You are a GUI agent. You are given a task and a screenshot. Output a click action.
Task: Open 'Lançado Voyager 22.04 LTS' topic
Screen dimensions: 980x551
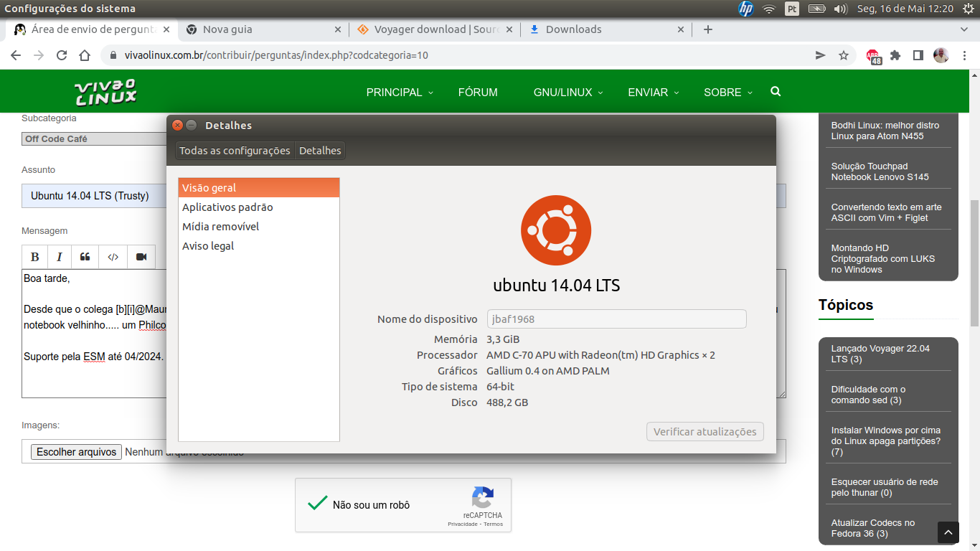[880, 354]
